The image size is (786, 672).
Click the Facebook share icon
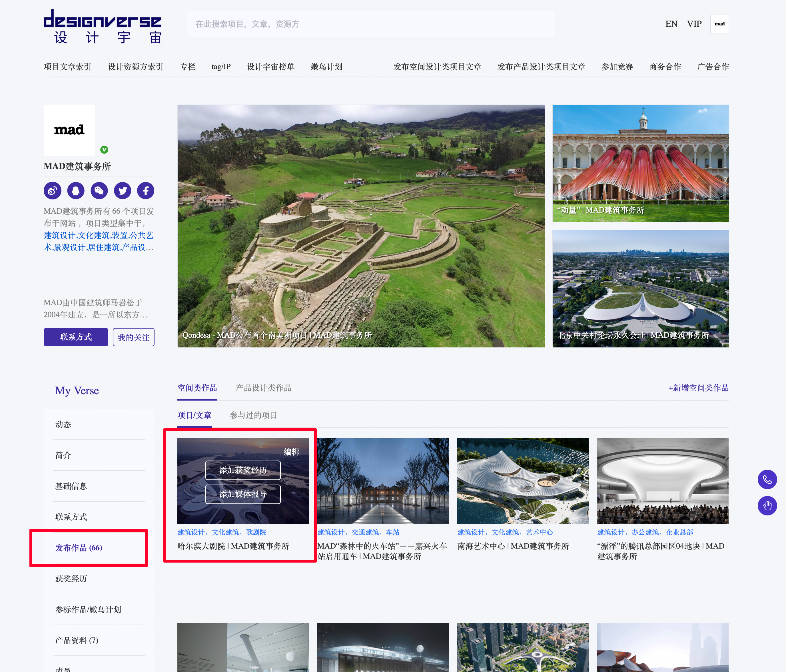point(146,191)
